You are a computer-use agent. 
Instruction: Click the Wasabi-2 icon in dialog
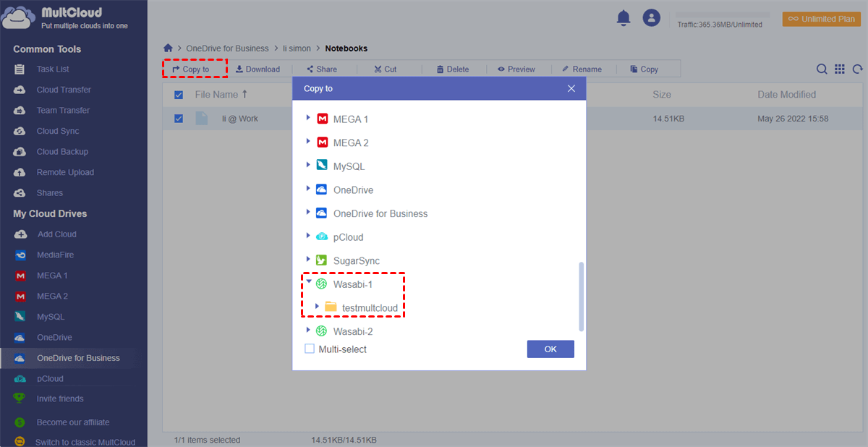click(x=322, y=331)
